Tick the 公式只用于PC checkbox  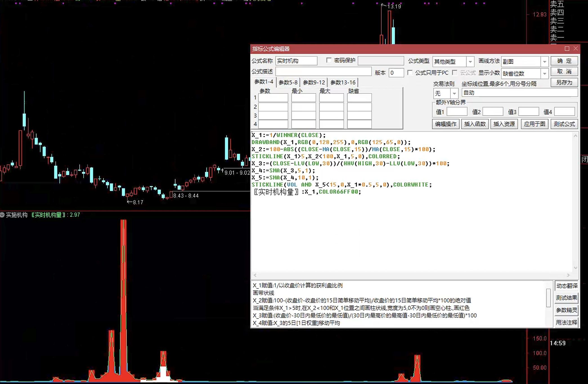(410, 73)
